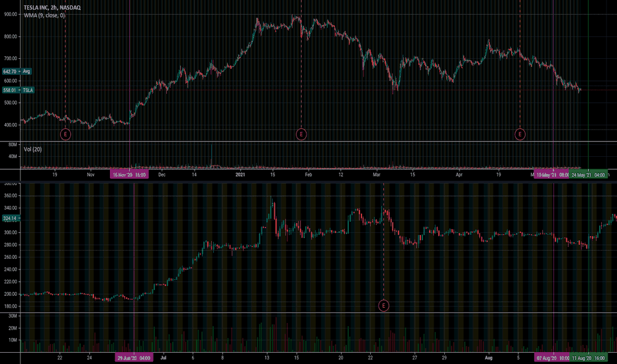Select the 16 Nov '20 16:00 time label
This screenshot has width=617, height=364.
tap(129, 175)
